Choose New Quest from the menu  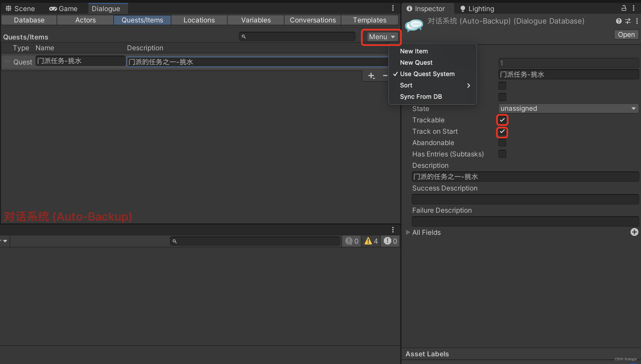(416, 62)
